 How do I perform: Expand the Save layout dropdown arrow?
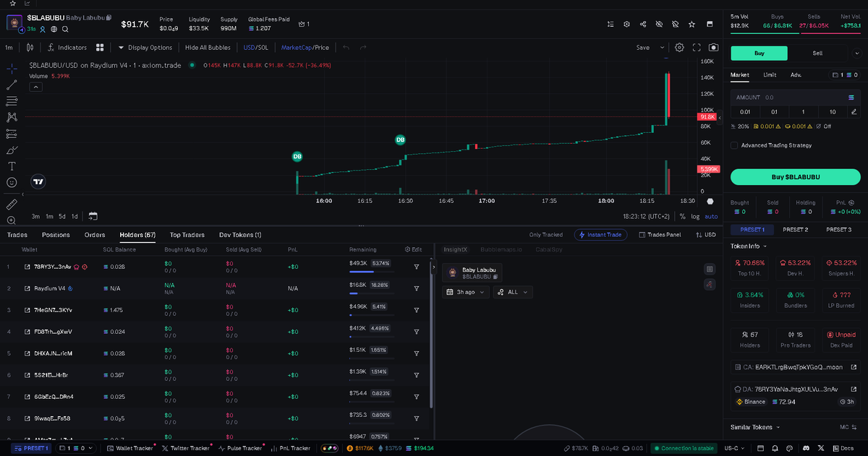662,48
